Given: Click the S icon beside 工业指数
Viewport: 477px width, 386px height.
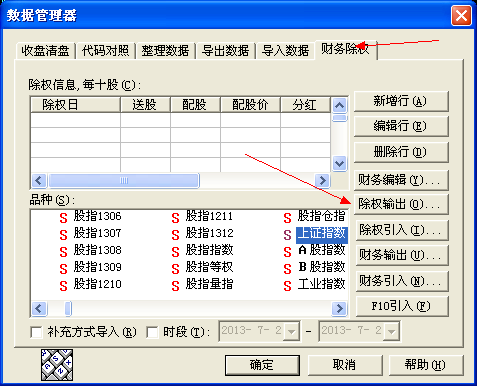Looking at the screenshot, I should 287,286.
